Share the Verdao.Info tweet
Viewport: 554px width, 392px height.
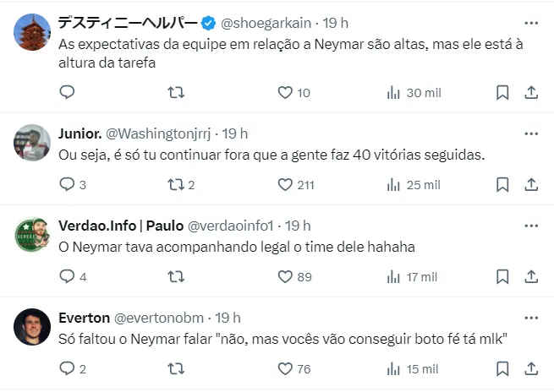click(x=530, y=276)
